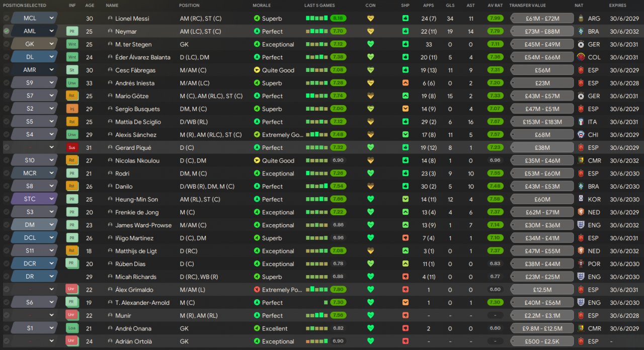Click the Unw icon beside Andrés Iniesta
644x350 pixels.
[72, 83]
